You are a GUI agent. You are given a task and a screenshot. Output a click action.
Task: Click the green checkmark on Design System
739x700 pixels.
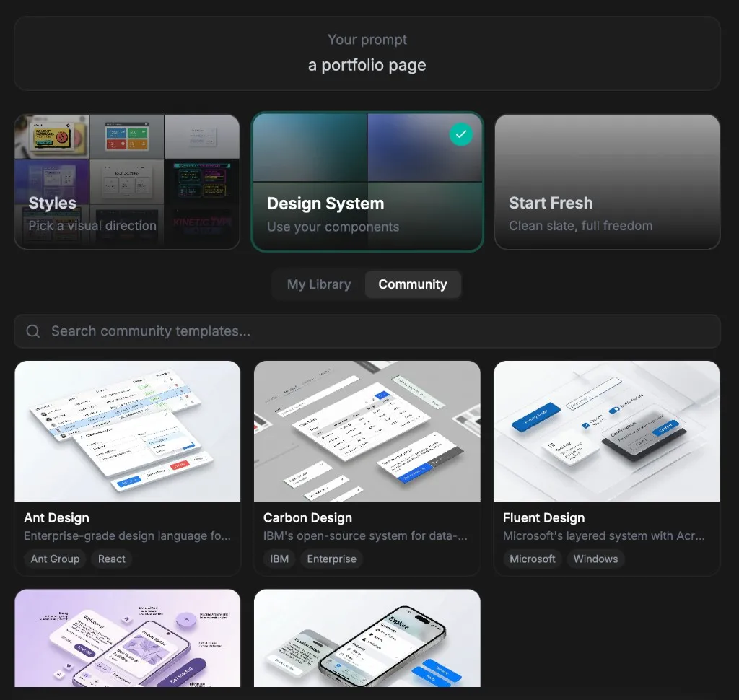461,134
